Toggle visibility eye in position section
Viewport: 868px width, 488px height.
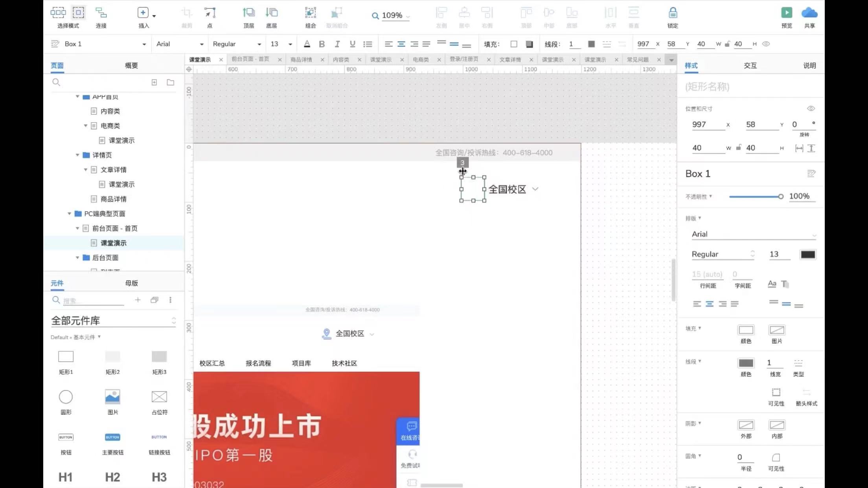pyautogui.click(x=811, y=108)
